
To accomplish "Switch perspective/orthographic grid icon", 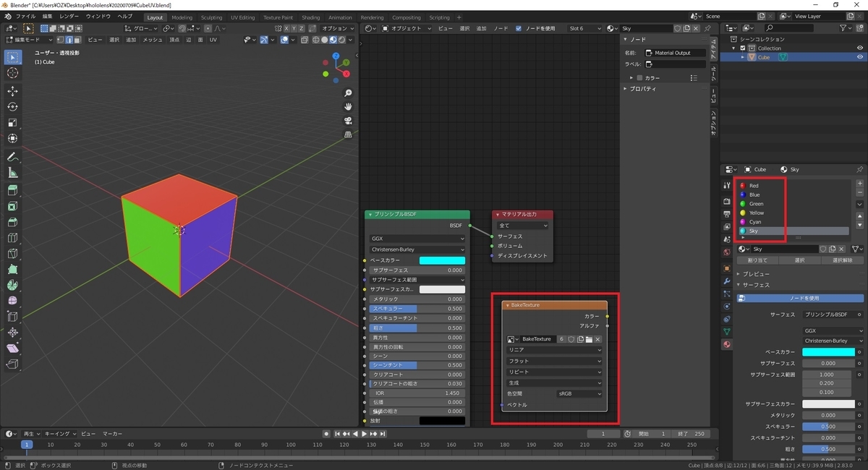I will [348, 134].
